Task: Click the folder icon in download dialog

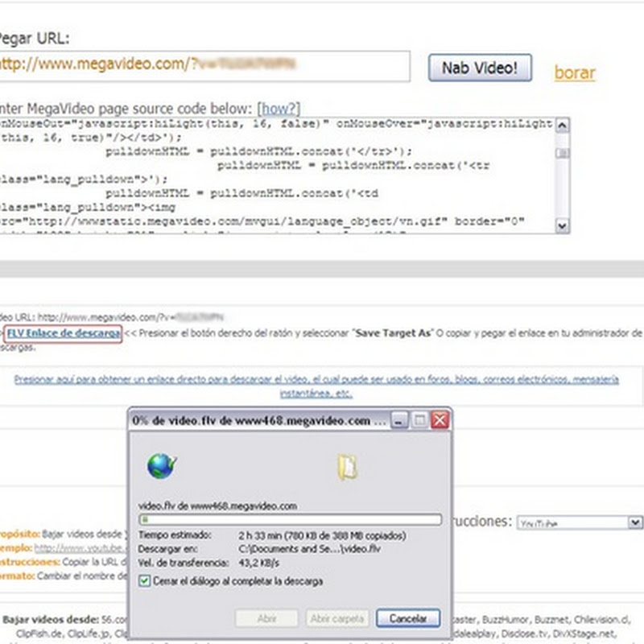Action: click(348, 468)
